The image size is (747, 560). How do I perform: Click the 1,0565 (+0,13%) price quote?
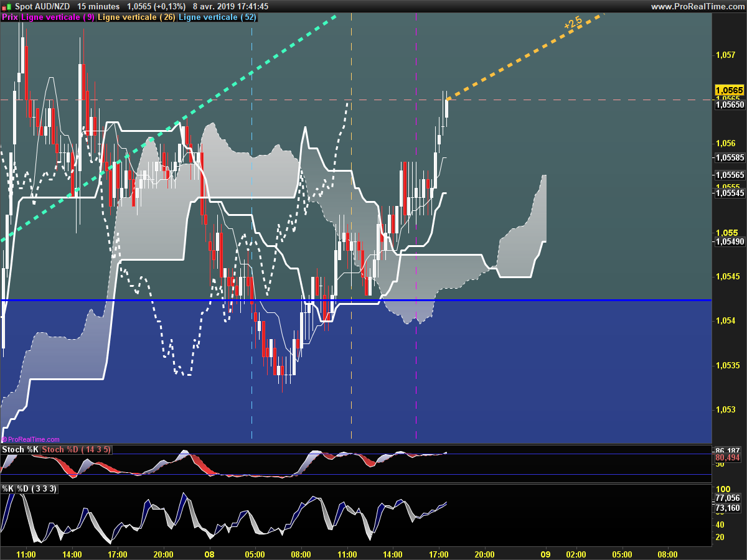pyautogui.click(x=156, y=6)
